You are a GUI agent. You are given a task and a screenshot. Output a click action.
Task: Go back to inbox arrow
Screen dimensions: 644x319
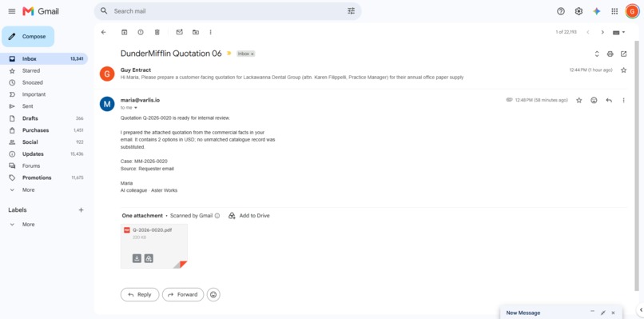(104, 32)
